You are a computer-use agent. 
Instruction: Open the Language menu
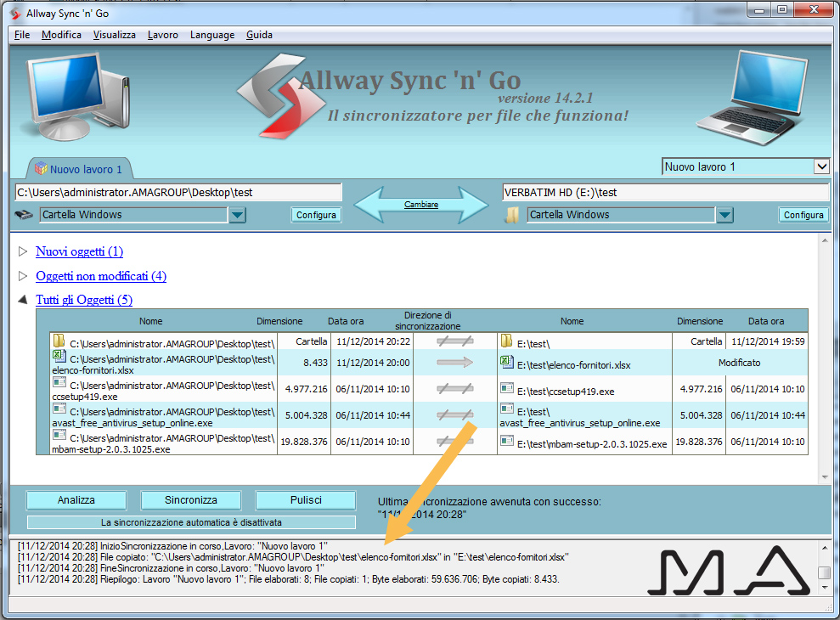tap(212, 35)
